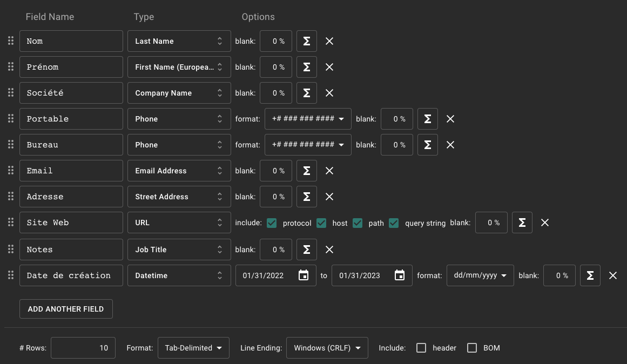Edit the end date 01/31/2023 field

(x=372, y=275)
